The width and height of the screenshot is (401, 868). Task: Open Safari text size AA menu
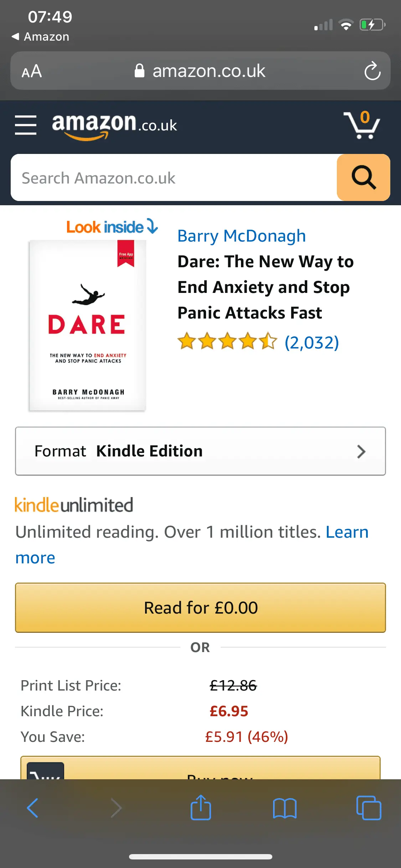pyautogui.click(x=32, y=71)
